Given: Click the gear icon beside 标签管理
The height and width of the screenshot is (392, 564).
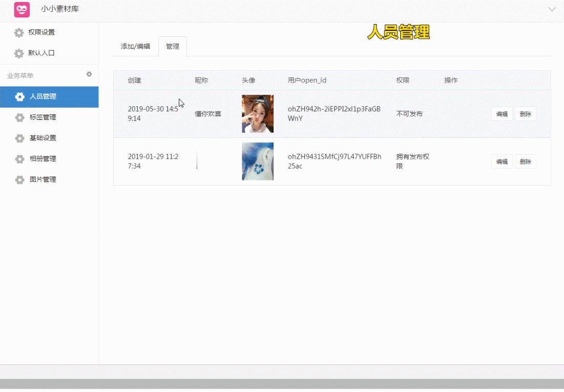Looking at the screenshot, I should point(19,117).
